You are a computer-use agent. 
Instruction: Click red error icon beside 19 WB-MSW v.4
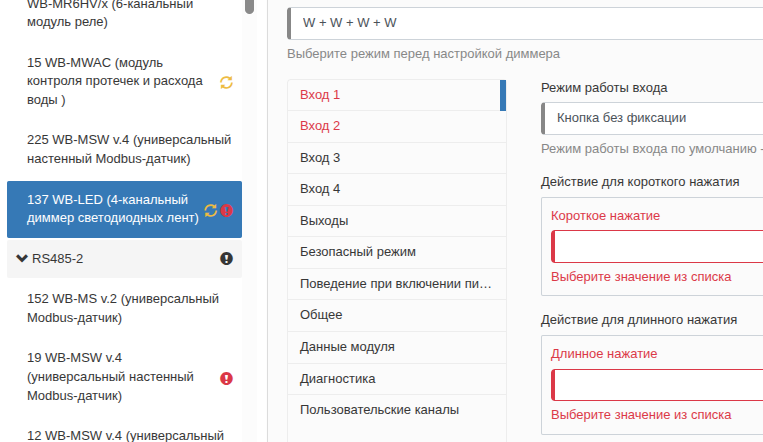click(226, 378)
